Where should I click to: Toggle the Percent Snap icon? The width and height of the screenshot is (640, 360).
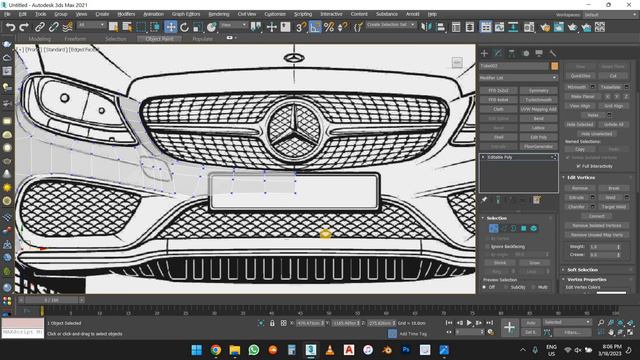point(329,27)
